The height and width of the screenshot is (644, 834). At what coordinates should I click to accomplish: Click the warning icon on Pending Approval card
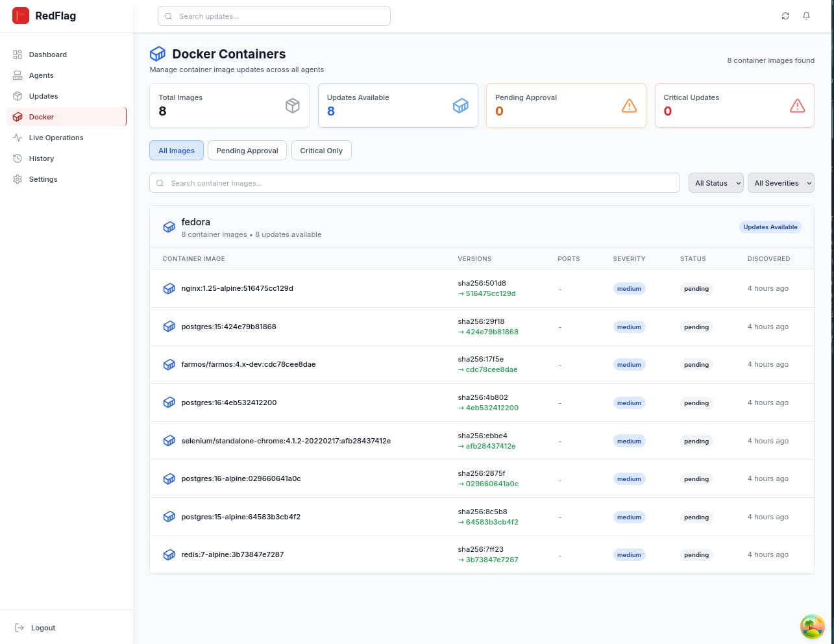(x=629, y=106)
